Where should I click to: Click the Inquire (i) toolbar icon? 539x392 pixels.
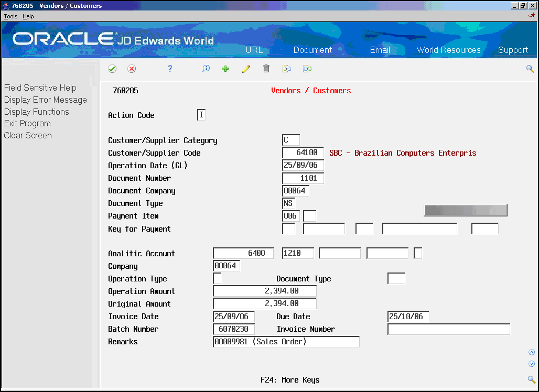[x=206, y=69]
